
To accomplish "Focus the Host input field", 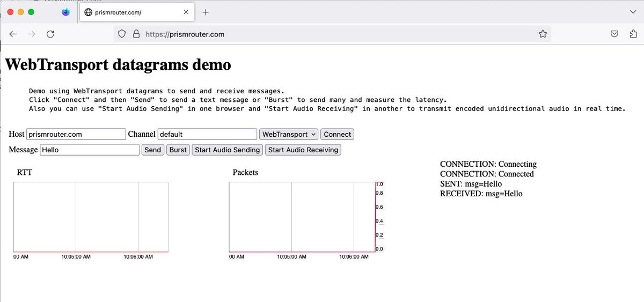I will pos(76,134).
